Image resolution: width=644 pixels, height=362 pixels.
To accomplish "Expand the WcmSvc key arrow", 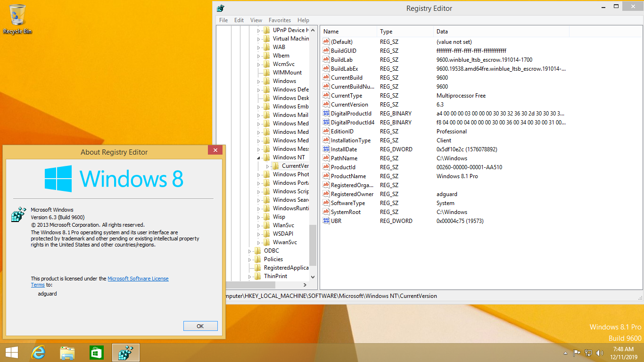I will [259, 64].
